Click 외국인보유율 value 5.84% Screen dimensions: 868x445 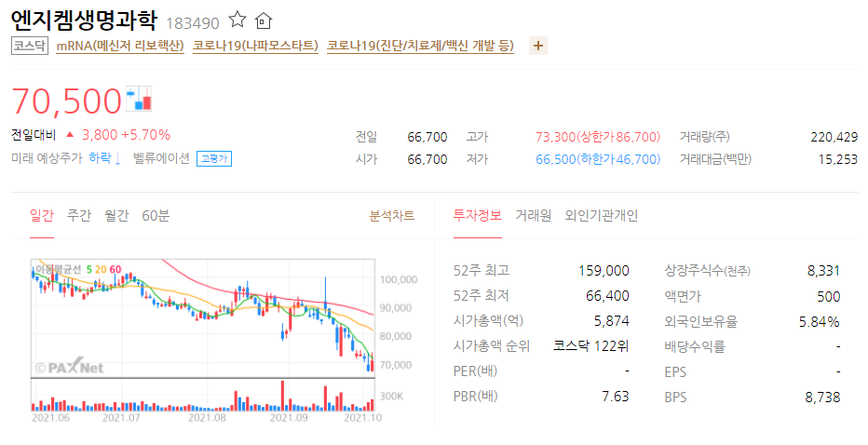(820, 321)
